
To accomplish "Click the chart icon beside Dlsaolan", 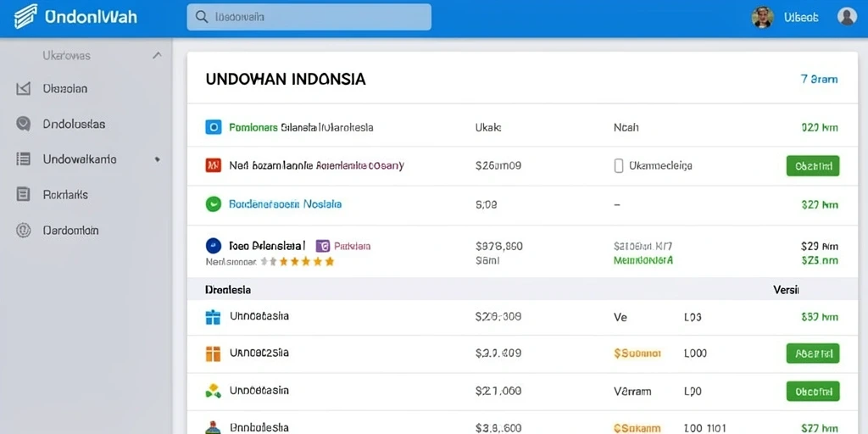I will pyautogui.click(x=23, y=88).
